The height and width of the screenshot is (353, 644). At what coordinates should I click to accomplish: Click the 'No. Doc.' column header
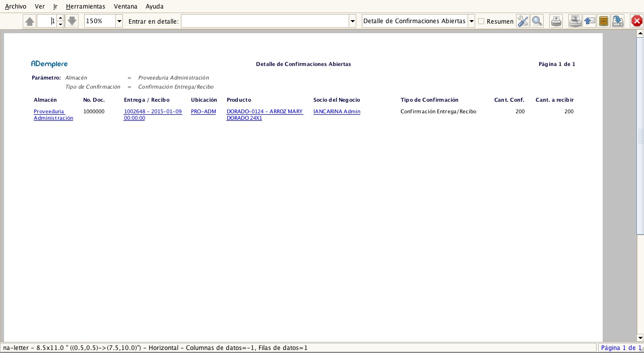(x=94, y=100)
